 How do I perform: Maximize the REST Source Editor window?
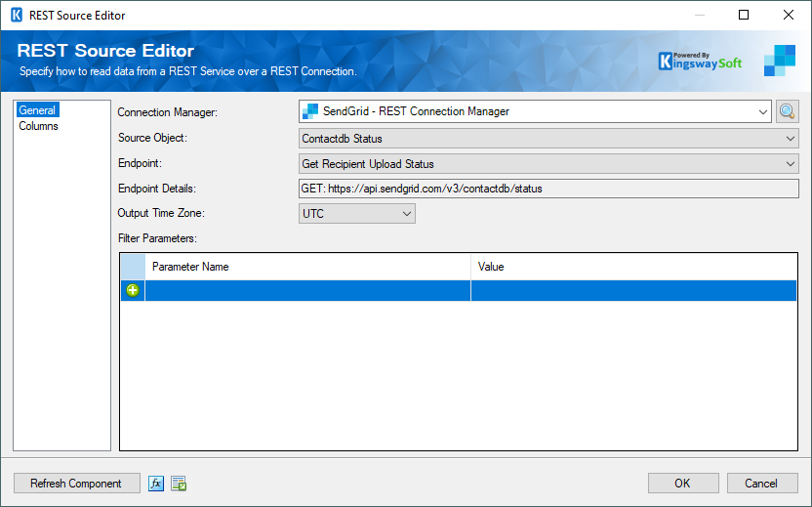pyautogui.click(x=744, y=15)
